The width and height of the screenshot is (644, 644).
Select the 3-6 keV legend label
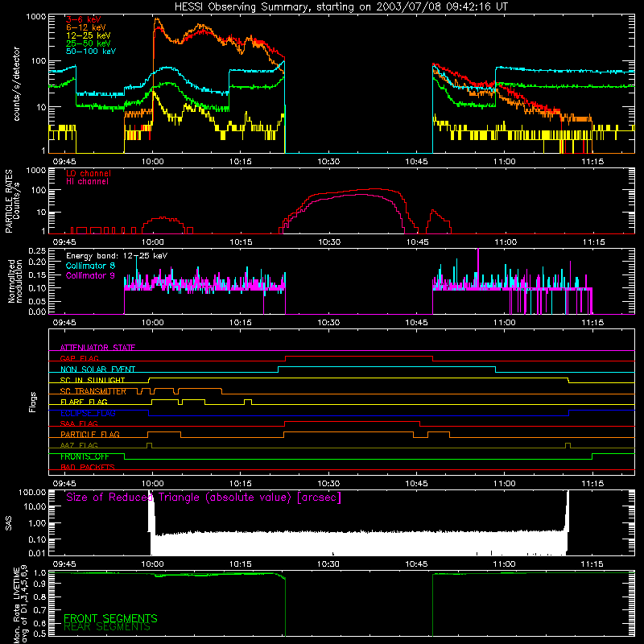click(x=83, y=19)
